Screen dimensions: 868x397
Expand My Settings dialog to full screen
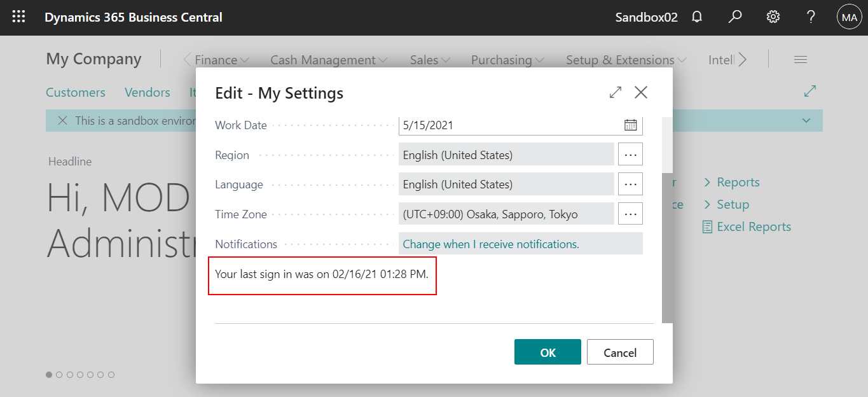(x=615, y=92)
